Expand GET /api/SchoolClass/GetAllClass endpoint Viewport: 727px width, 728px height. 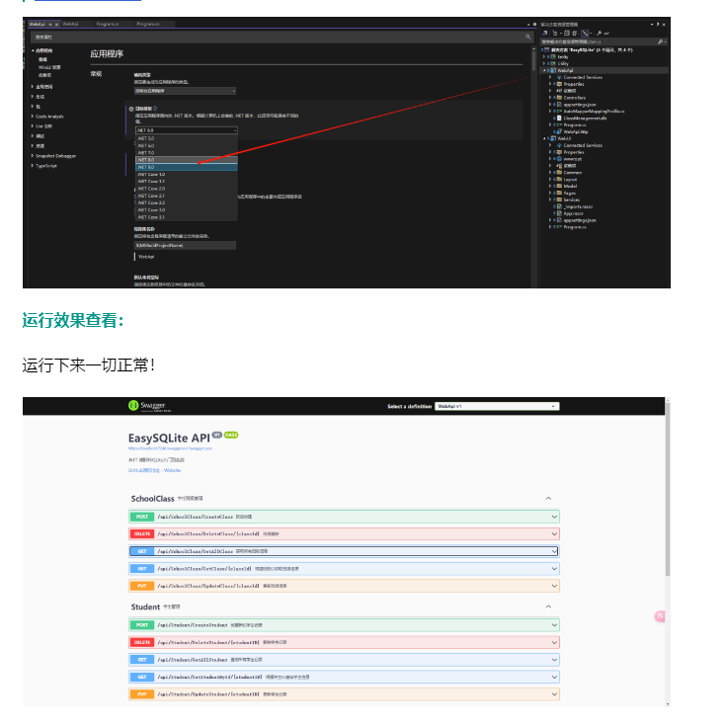coord(344,551)
